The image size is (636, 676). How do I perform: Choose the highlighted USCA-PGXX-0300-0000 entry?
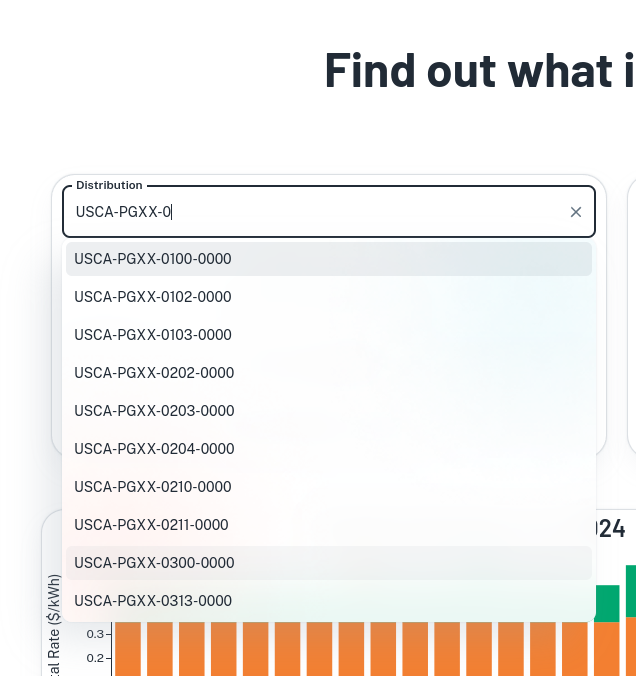click(329, 563)
